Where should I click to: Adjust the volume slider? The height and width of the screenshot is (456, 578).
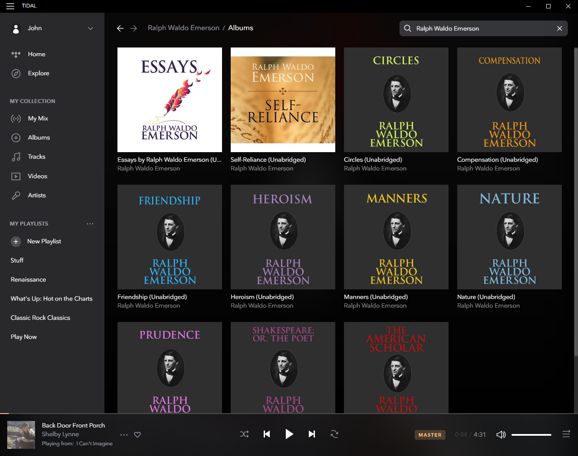pyautogui.click(x=531, y=435)
